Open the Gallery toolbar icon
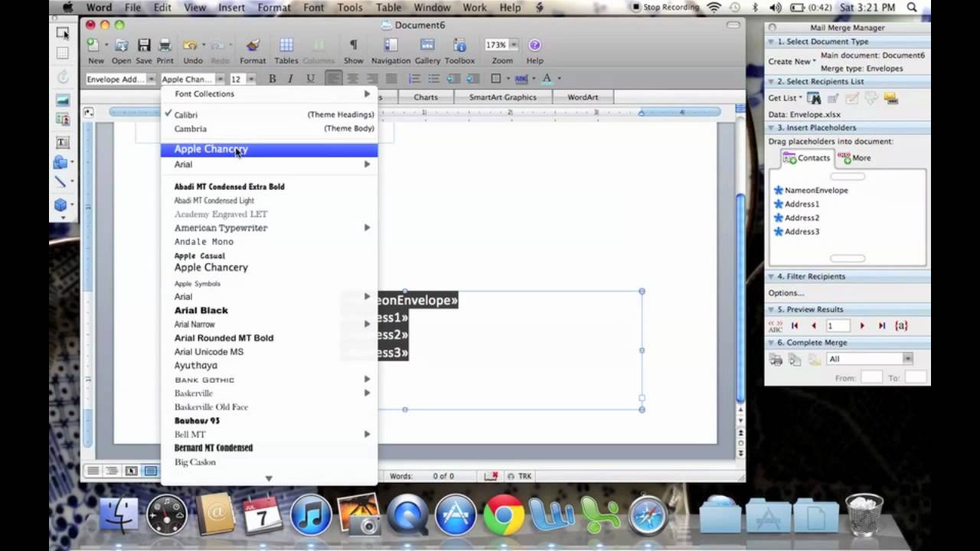 coord(427,46)
